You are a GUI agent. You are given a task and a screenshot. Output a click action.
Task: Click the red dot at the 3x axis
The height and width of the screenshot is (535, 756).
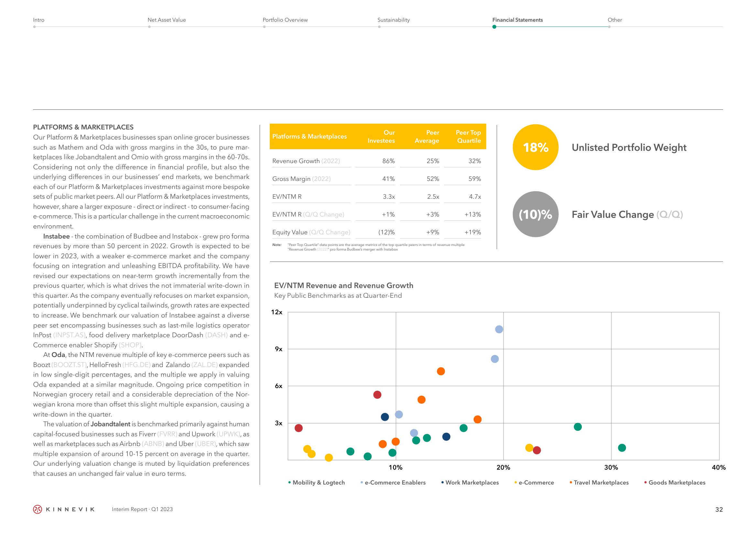(299, 428)
